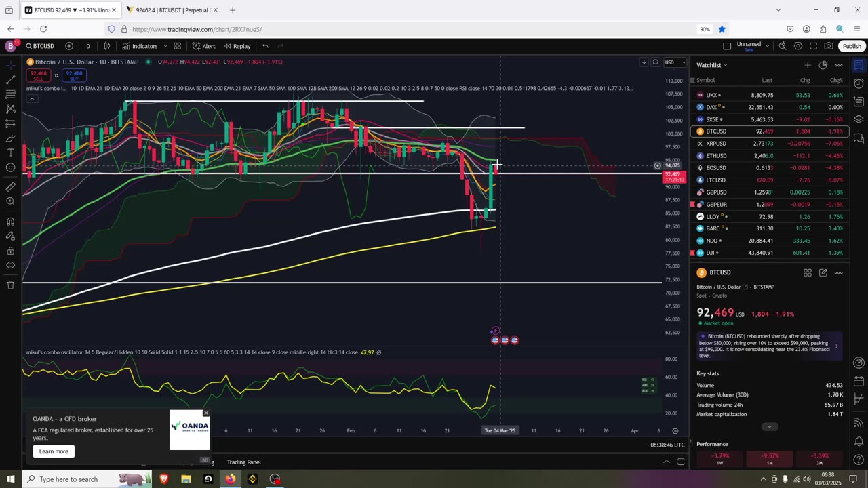Open the watchlist bookmark sidebar icon

(x=859, y=65)
